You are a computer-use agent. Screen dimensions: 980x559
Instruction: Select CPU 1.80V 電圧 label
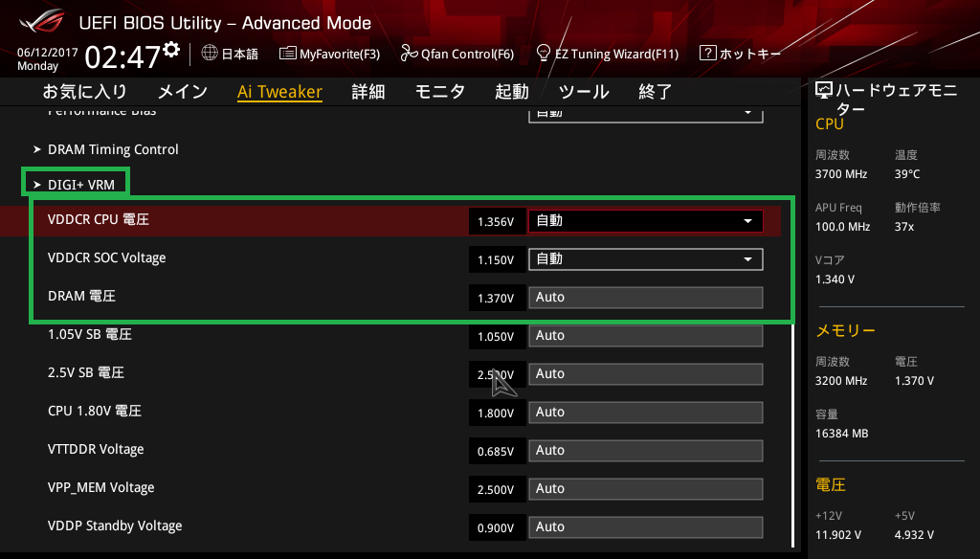point(95,411)
